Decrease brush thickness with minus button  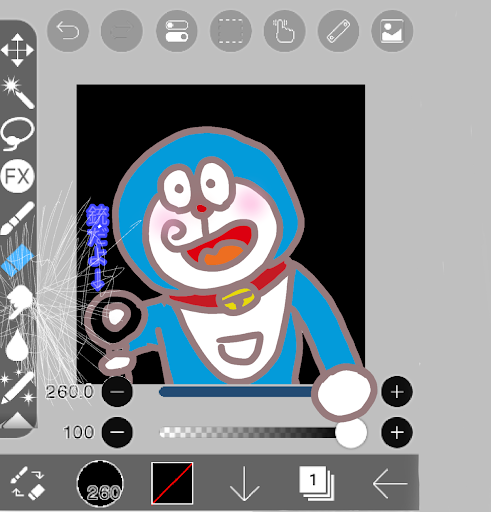[x=117, y=391]
